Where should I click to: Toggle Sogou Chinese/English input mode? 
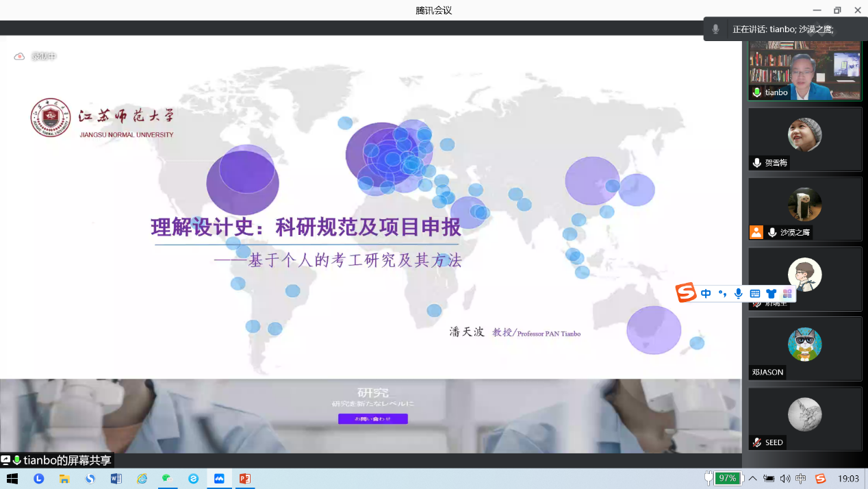706,293
